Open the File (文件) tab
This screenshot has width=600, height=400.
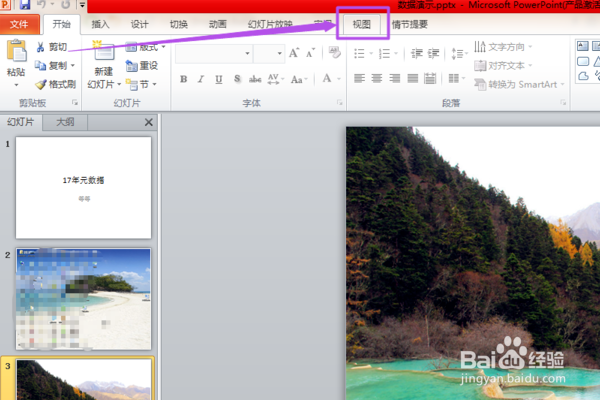pyautogui.click(x=19, y=24)
